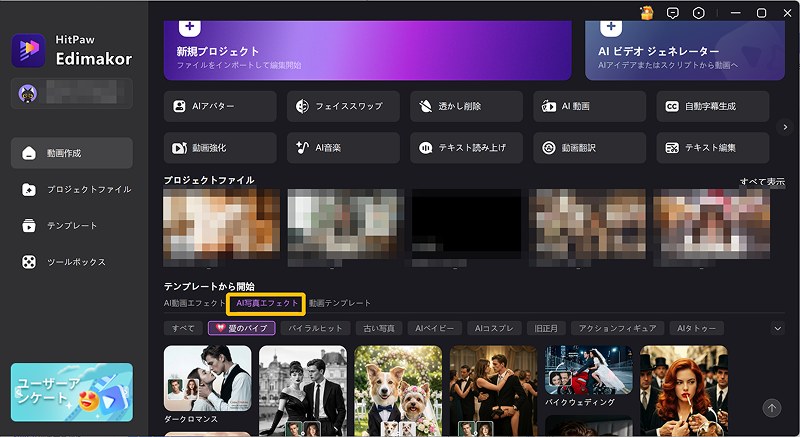Image resolution: width=800 pixels, height=437 pixels.
Task: Open the dog wedding template thumbnail
Action: coord(398,391)
